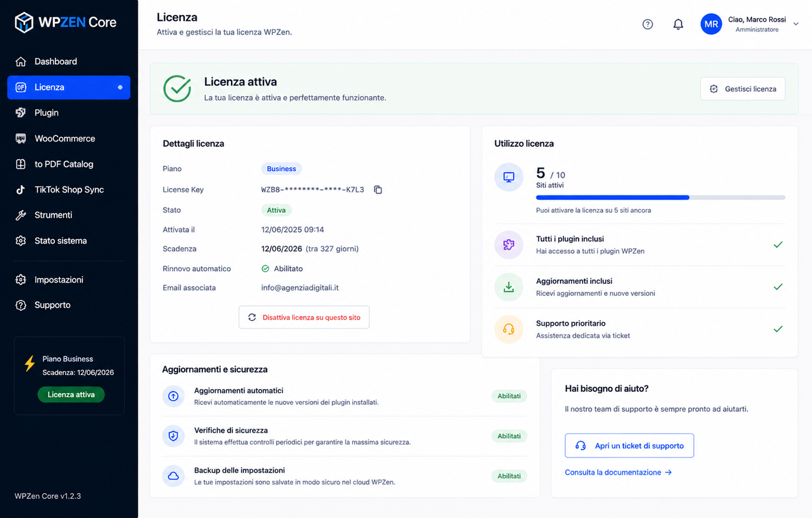This screenshot has width=812, height=518.
Task: Click the email info@agenziadigitali.it
Action: [300, 288]
